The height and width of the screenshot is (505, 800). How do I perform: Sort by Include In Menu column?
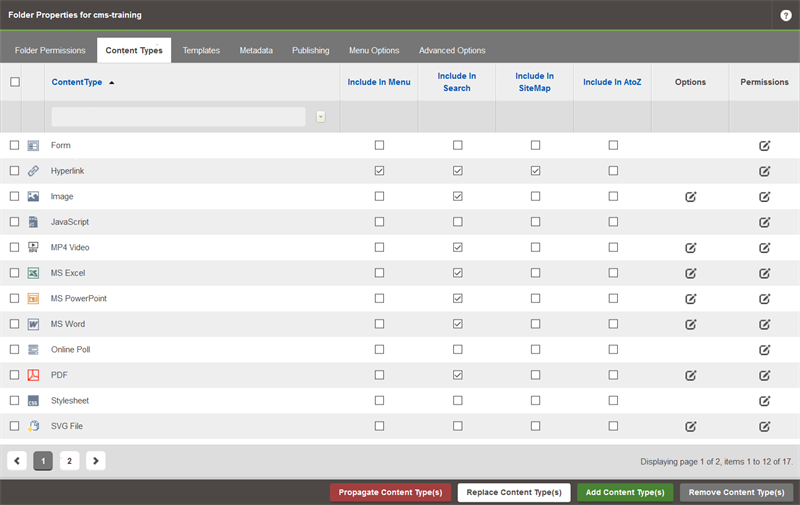pyautogui.click(x=379, y=82)
